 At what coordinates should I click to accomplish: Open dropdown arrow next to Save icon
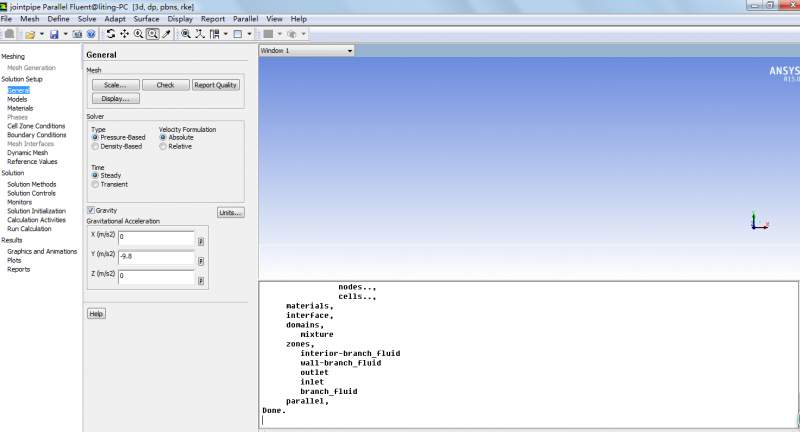coord(65,34)
